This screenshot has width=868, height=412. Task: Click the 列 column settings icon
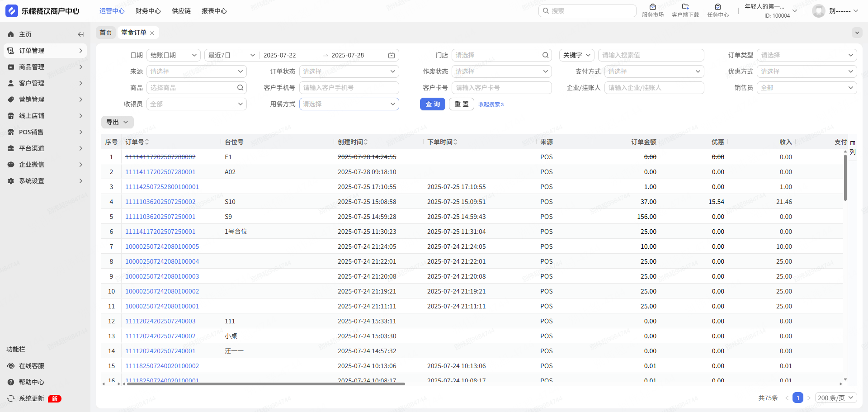tap(853, 143)
